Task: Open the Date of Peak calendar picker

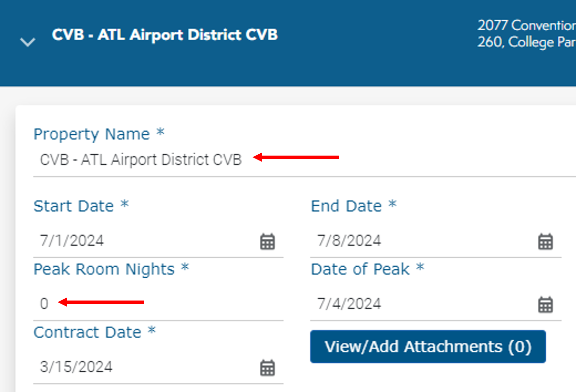Action: click(x=545, y=305)
